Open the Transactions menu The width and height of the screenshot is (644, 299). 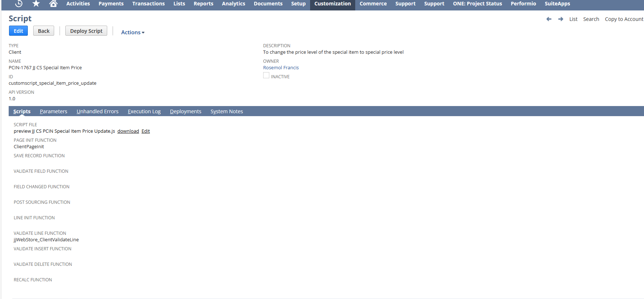pos(148,4)
